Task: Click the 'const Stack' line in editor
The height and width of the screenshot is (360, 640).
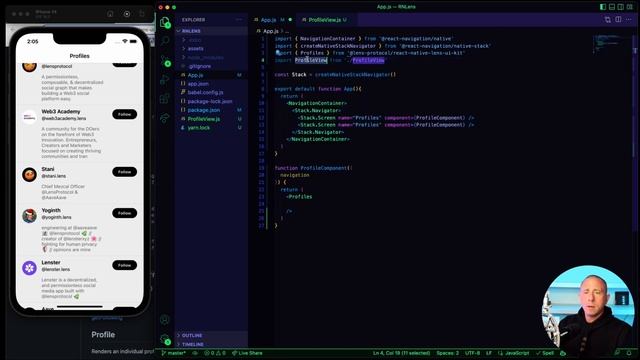Action: [x=335, y=75]
